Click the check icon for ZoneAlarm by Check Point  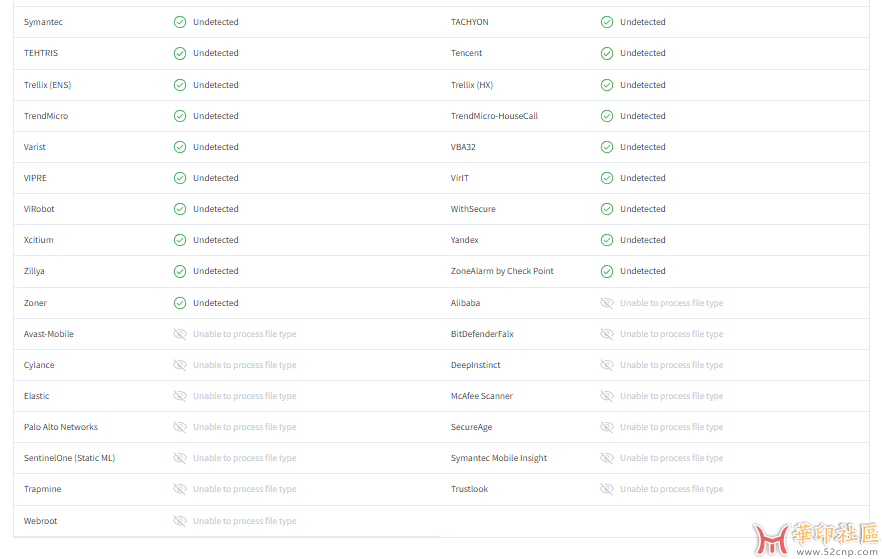pos(606,272)
